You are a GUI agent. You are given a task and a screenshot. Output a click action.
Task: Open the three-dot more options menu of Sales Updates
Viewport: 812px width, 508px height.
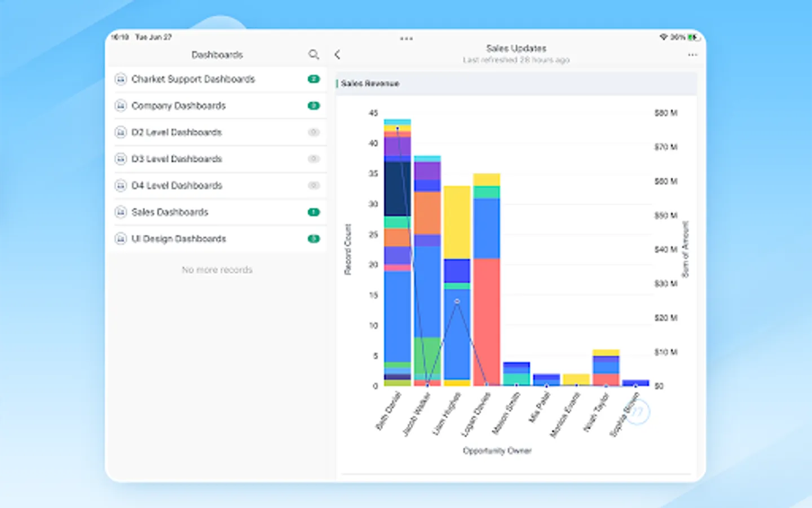[x=692, y=55]
